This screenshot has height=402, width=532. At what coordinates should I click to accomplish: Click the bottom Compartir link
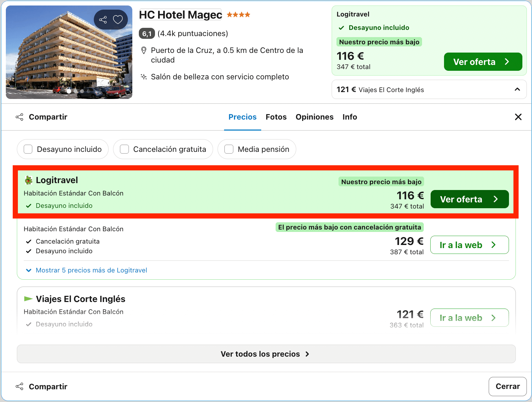pyautogui.click(x=48, y=387)
